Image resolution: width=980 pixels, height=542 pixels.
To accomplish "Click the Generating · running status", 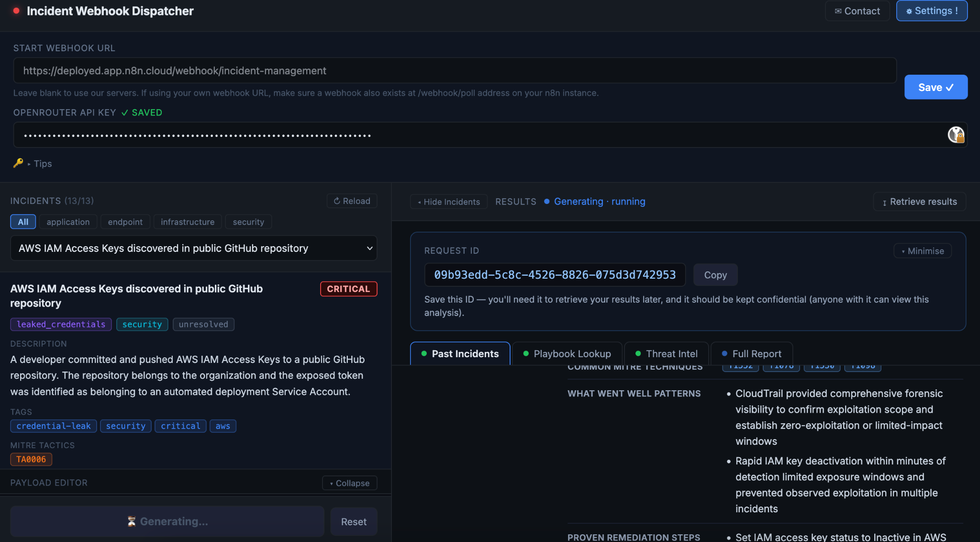I will 595,202.
